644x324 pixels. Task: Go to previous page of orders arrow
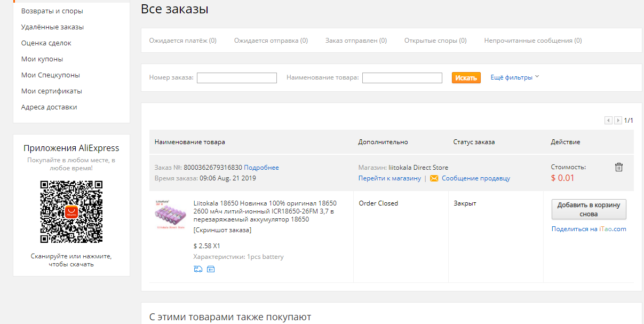coord(608,121)
